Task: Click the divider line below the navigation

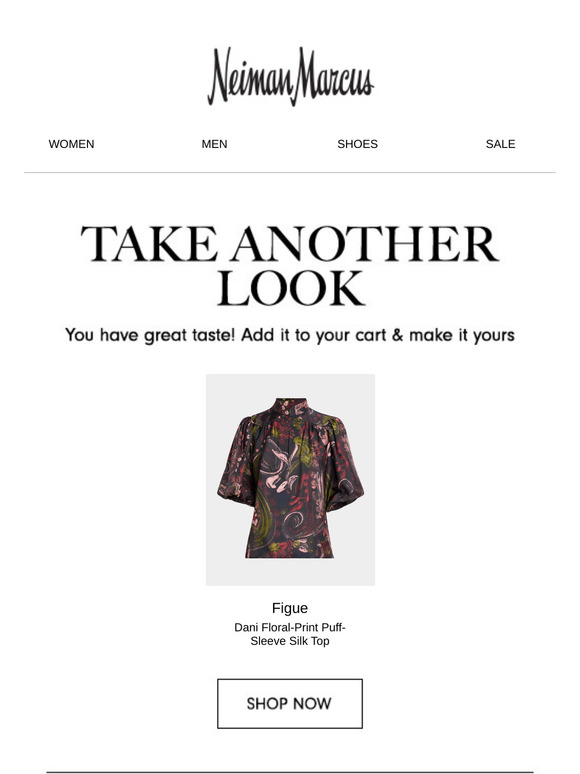Action: (x=290, y=173)
